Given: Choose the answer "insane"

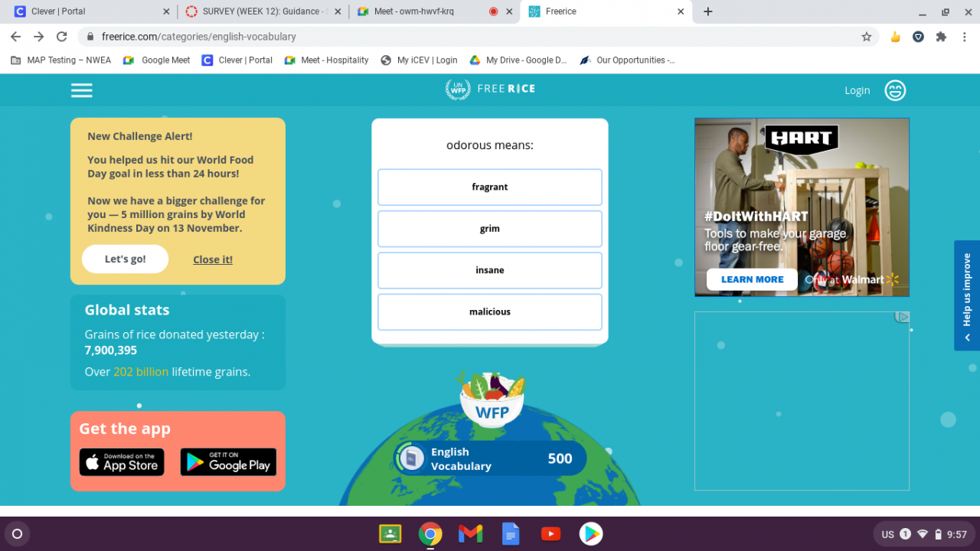Looking at the screenshot, I should (x=490, y=270).
